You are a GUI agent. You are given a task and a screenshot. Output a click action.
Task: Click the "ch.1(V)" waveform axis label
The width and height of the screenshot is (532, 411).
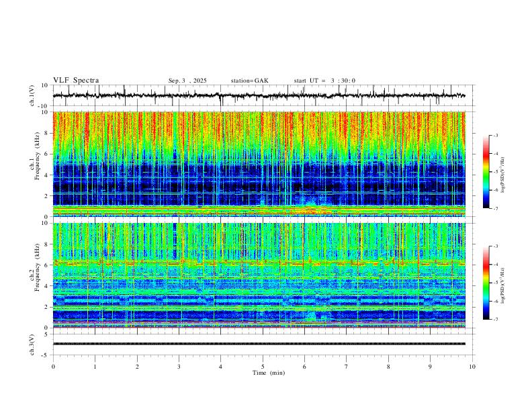tap(32, 95)
